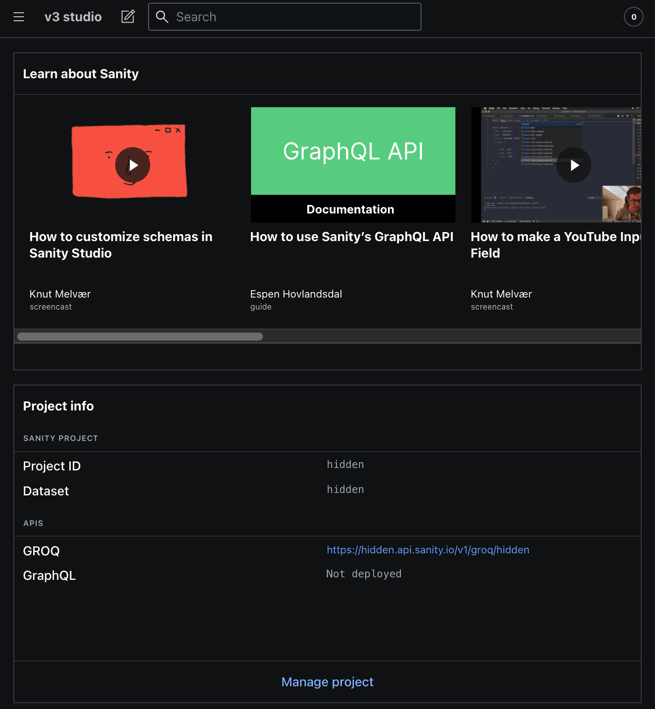Click the 'GROQ' label
The width and height of the screenshot is (655, 709).
point(41,551)
